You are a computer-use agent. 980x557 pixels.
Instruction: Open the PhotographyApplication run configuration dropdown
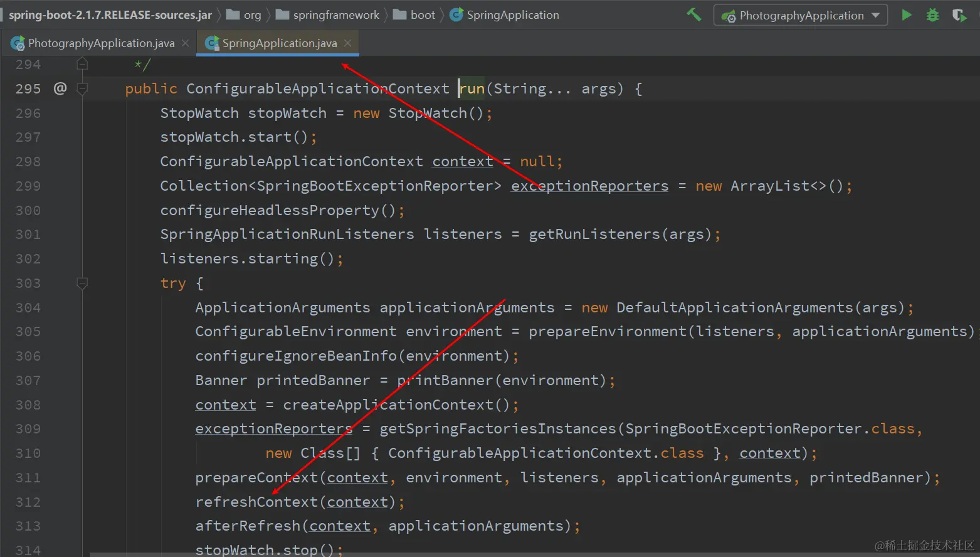[801, 15]
